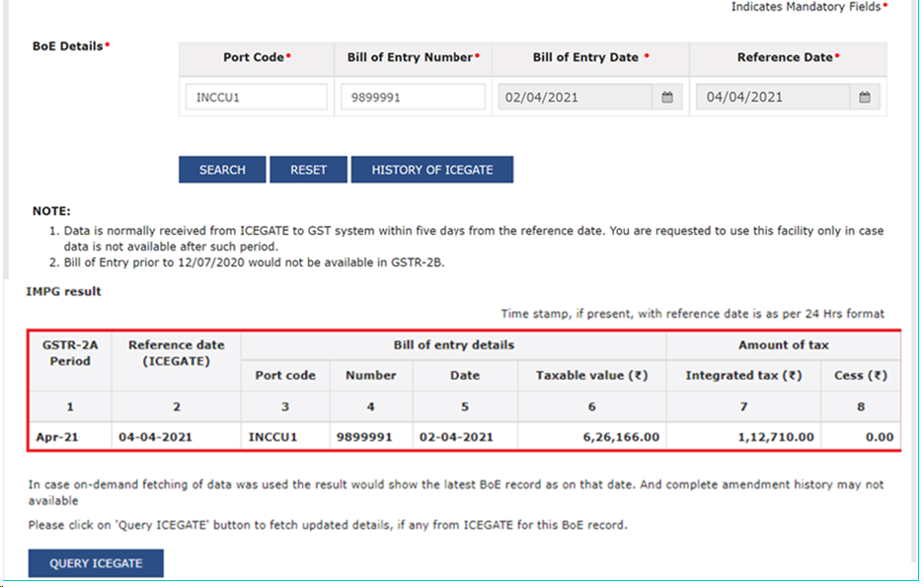The image size is (924, 587).
Task: Click the 'Amount of tax' header
Action: click(784, 345)
